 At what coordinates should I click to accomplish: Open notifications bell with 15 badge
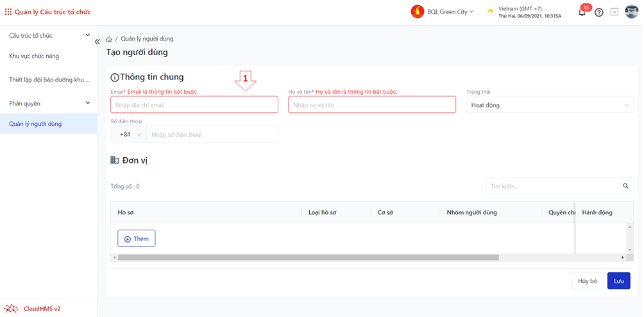pos(583,12)
